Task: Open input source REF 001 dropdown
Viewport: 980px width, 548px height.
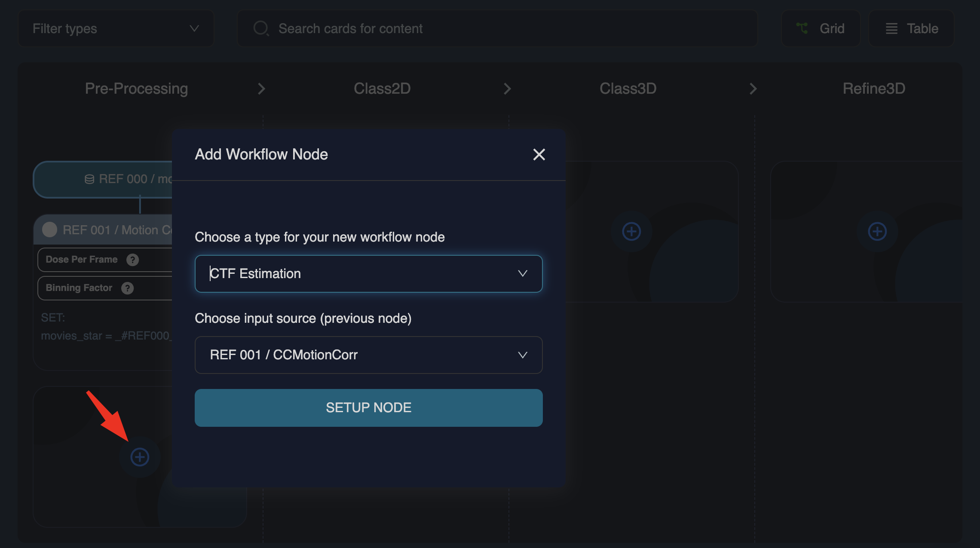Action: point(368,355)
